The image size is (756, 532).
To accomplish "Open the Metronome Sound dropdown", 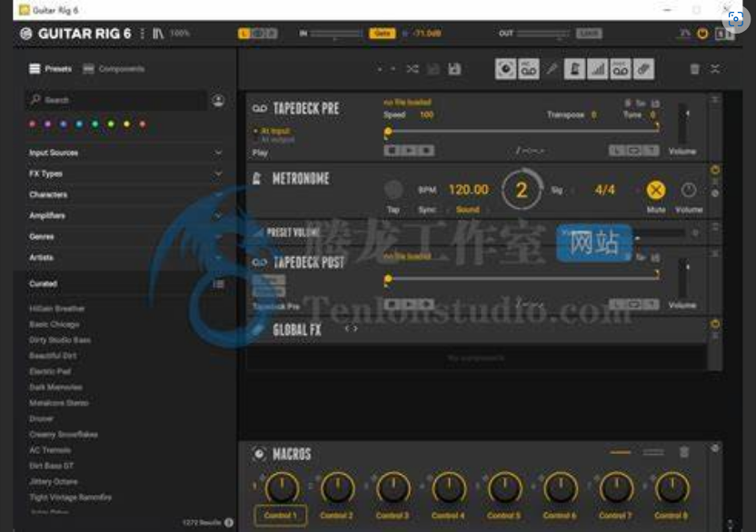I will coord(468,210).
